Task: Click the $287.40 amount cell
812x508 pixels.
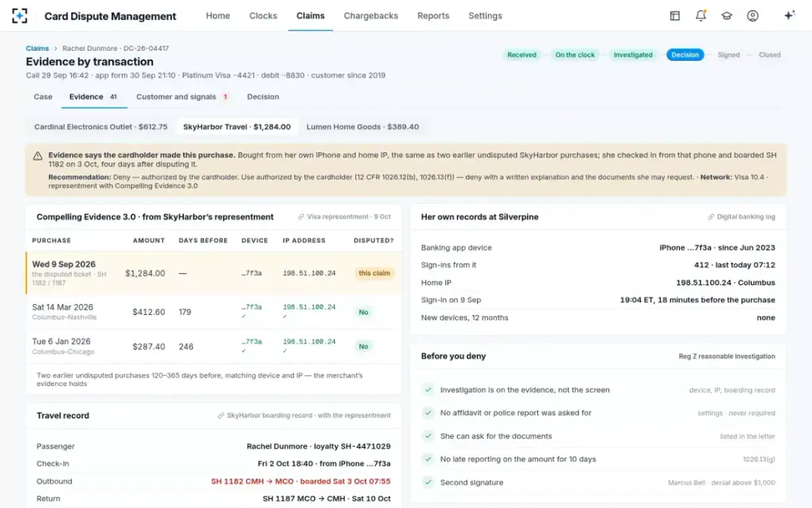Action: pos(149,347)
